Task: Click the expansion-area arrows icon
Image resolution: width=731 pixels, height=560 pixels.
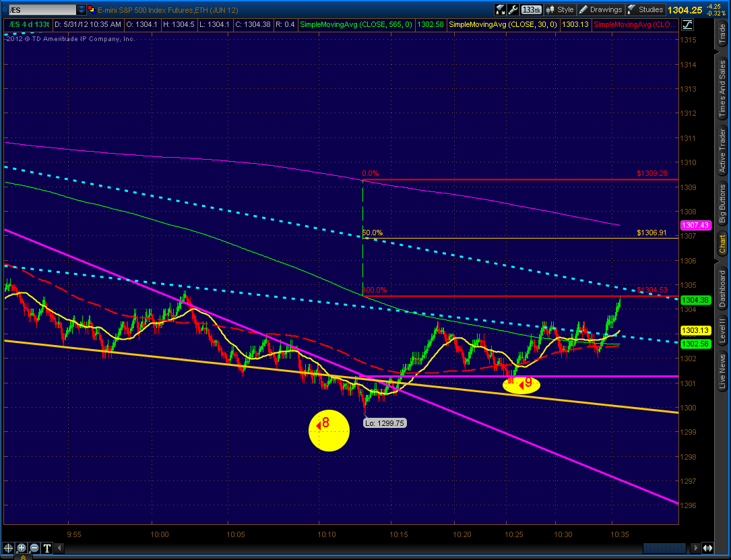Action: 707,548
